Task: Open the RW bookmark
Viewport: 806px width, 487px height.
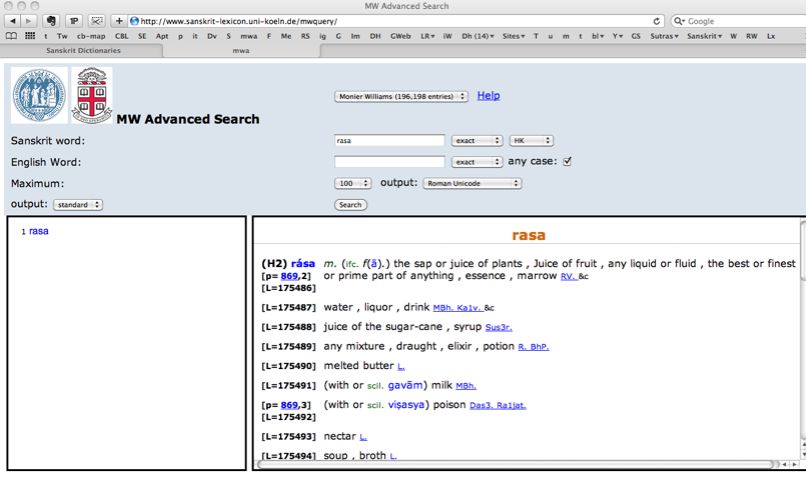Action: (752, 36)
